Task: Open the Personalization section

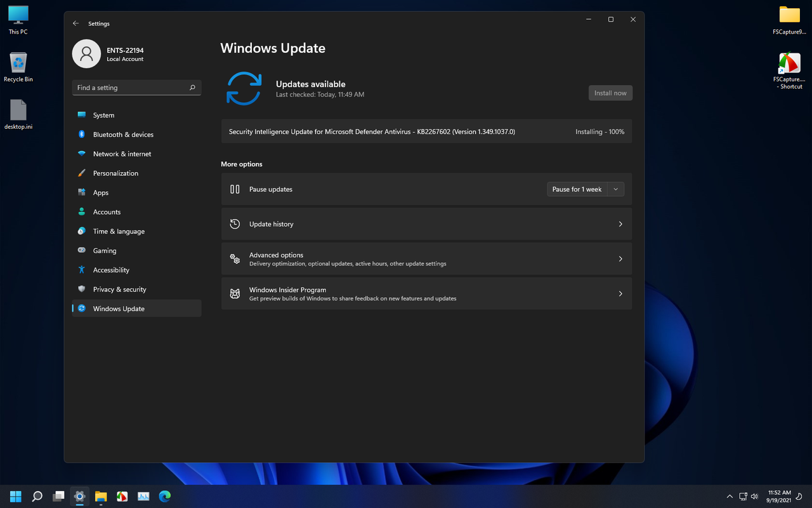Action: 136,173
